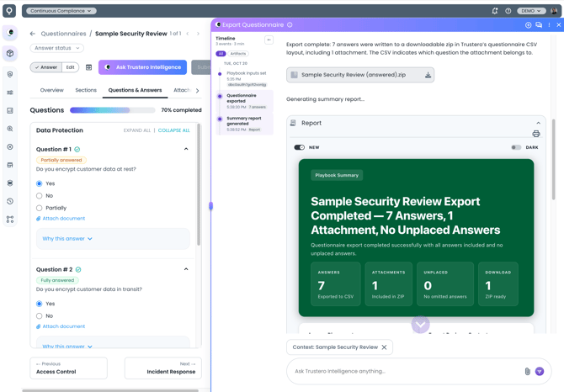Screen dimensions: 564x392
Task: Open conversations icon in Export panel header
Action: [x=539, y=24]
